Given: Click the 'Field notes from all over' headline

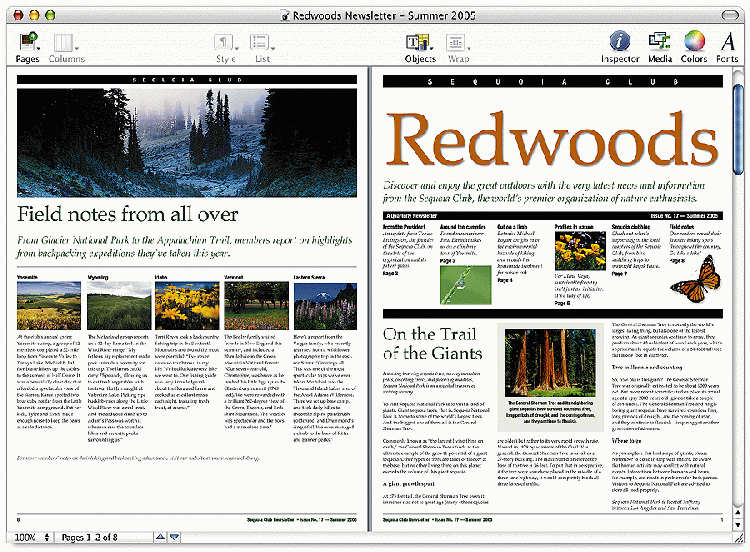Looking at the screenshot, I should point(127,214).
